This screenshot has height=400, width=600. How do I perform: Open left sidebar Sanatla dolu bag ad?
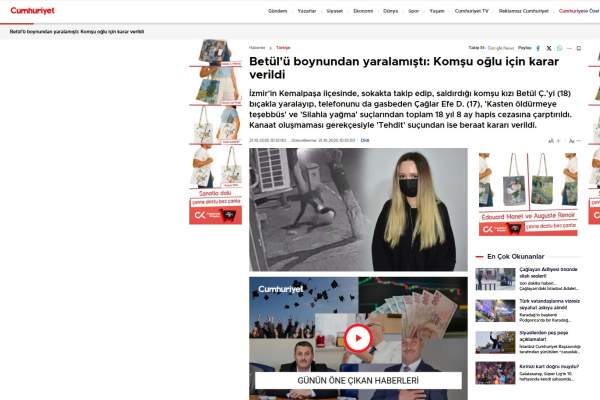(215, 132)
